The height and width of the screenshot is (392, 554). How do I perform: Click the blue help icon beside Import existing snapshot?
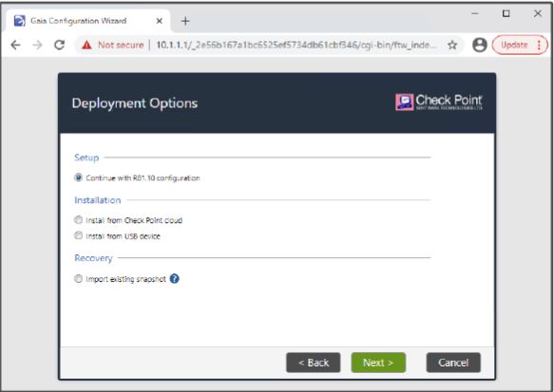(175, 279)
